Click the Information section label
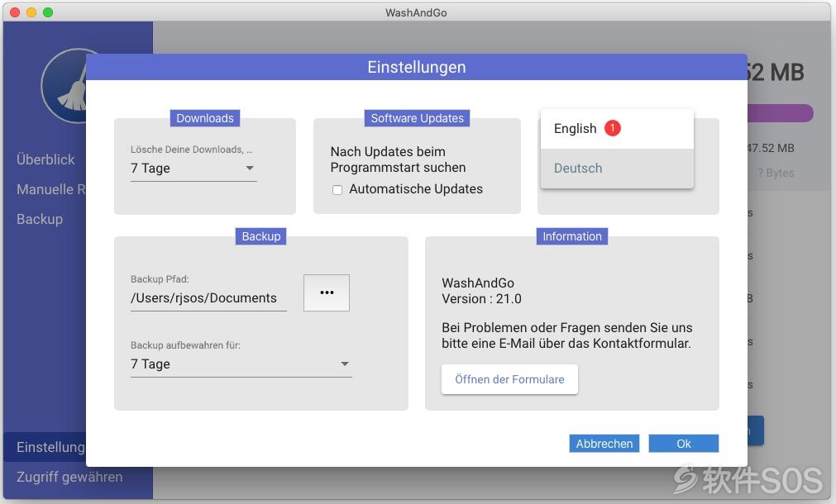This screenshot has width=836, height=504. pos(571,236)
